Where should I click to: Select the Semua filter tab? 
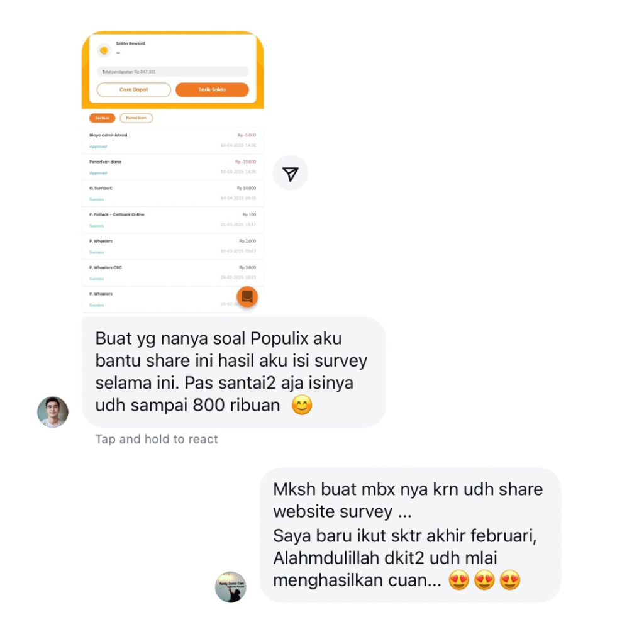(x=102, y=118)
